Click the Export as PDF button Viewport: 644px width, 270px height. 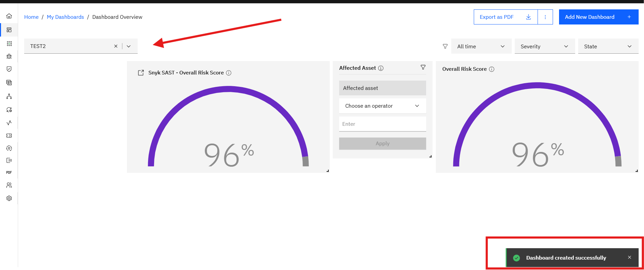[x=506, y=17]
